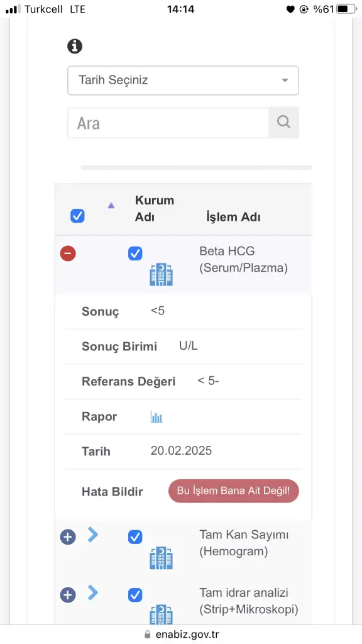Uncheck the Beta HCG row checkbox

[x=136, y=253]
